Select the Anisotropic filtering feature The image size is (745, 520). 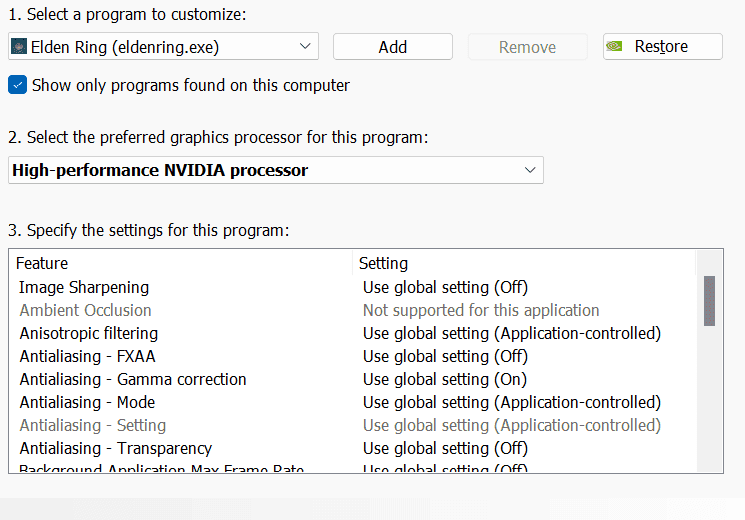tap(88, 333)
